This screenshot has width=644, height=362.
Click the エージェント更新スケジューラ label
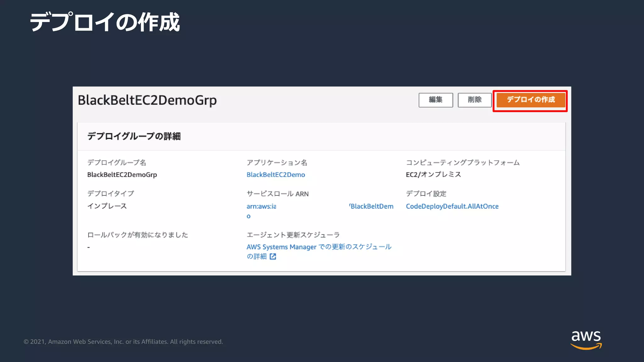[x=293, y=235]
